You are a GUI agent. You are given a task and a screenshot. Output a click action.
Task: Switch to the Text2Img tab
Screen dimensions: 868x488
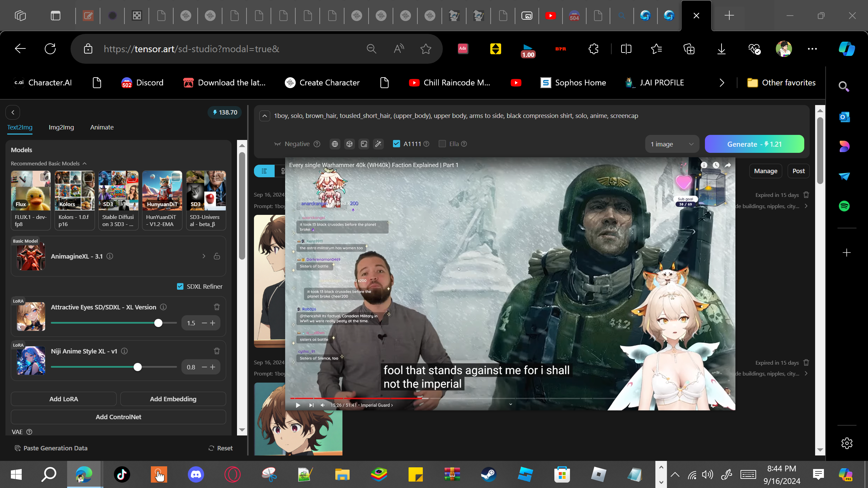pyautogui.click(x=20, y=127)
